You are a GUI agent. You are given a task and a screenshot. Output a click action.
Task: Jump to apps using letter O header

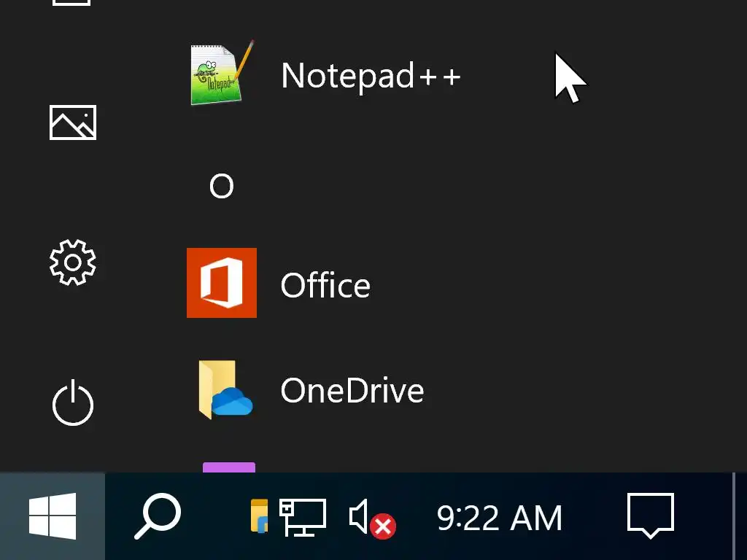222,186
